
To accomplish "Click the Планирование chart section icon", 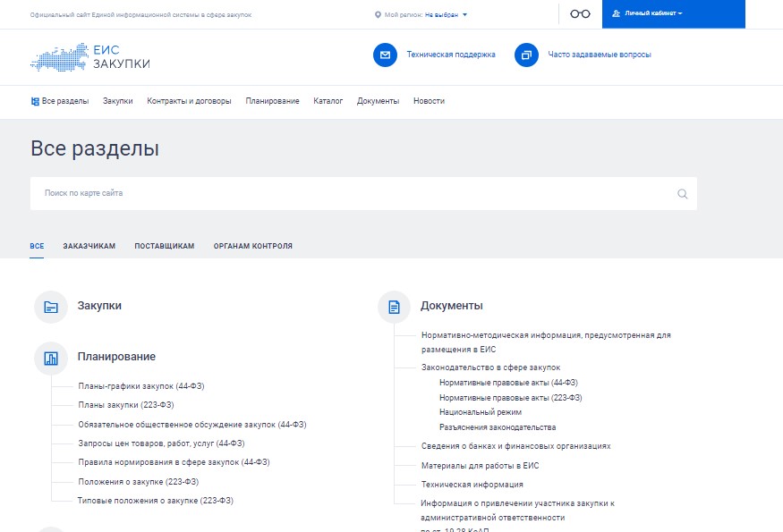I will point(51,358).
